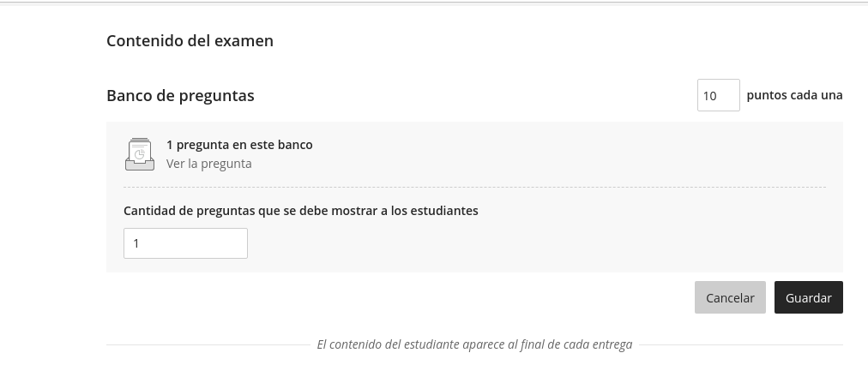The image size is (868, 383).
Task: Click the Cantidad de preguntas label
Action: (300, 211)
